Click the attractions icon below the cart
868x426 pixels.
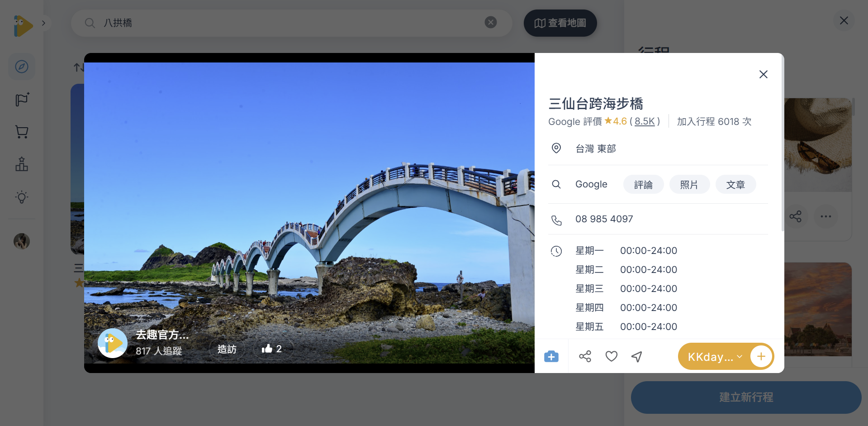(x=21, y=164)
